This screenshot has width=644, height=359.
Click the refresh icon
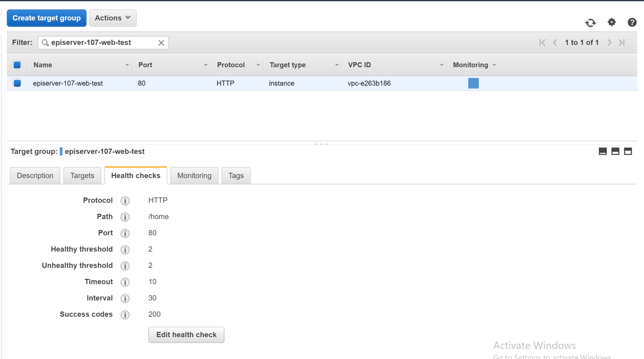point(590,23)
